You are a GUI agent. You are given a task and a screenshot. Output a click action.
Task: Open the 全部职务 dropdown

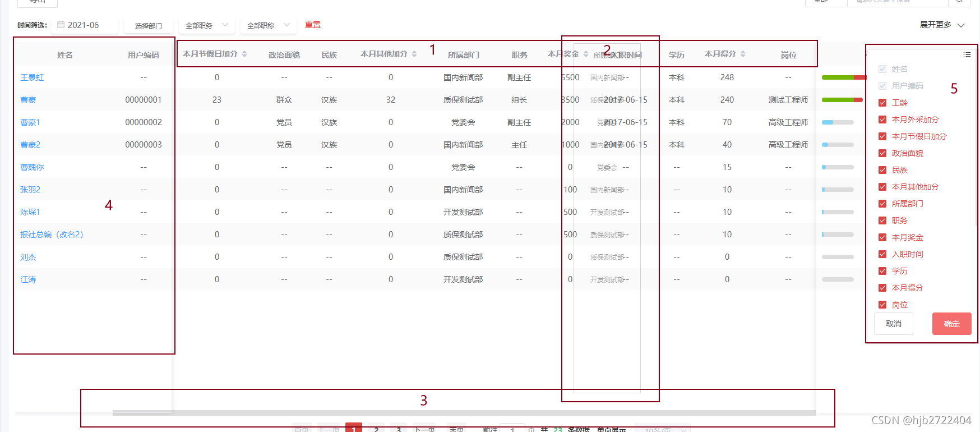(x=206, y=25)
